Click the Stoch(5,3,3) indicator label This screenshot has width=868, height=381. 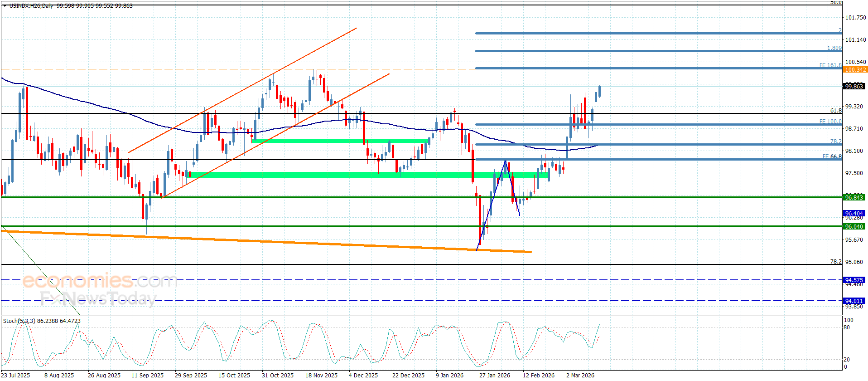pyautogui.click(x=42, y=321)
